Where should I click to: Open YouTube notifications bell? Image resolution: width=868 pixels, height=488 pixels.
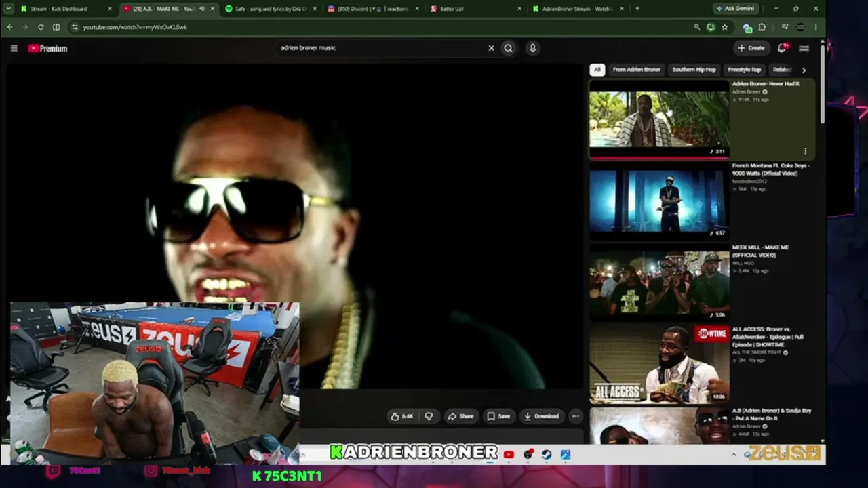[x=782, y=48]
